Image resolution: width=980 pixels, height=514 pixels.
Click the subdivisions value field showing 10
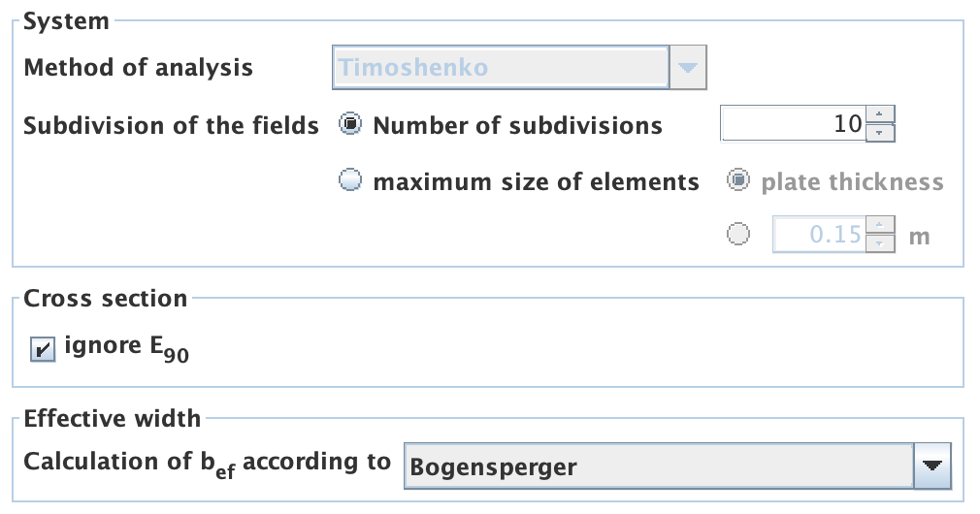791,124
